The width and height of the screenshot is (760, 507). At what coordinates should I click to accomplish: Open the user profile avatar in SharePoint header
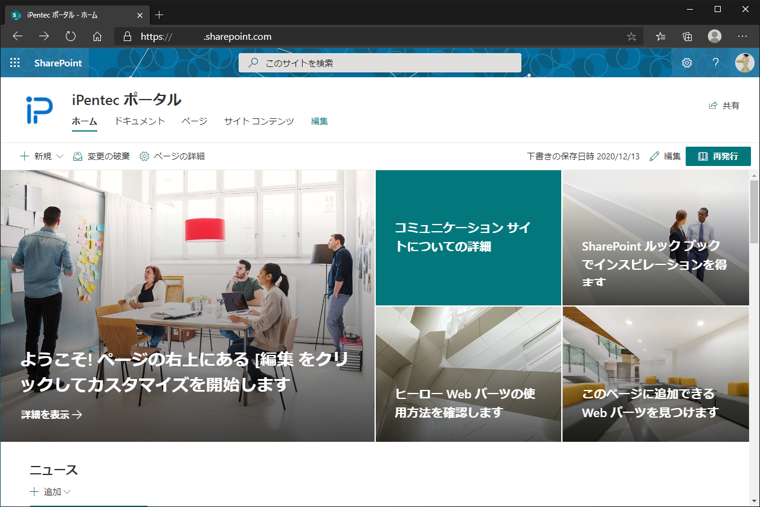point(744,63)
